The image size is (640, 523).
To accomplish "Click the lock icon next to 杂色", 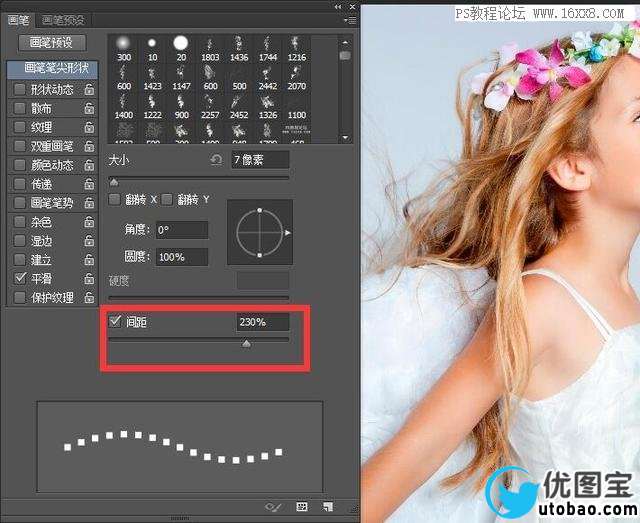I will [x=89, y=222].
